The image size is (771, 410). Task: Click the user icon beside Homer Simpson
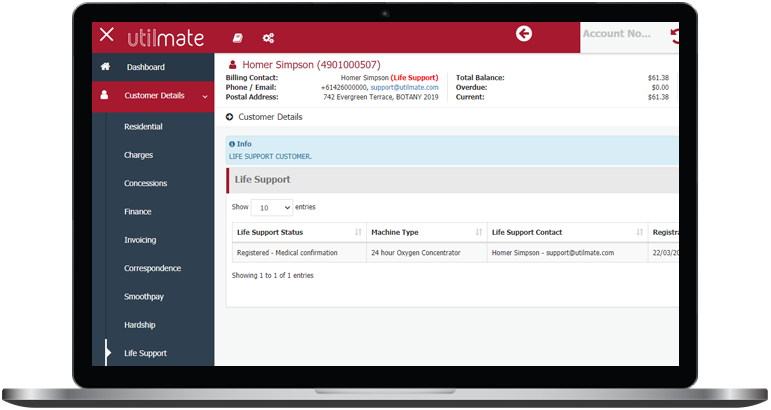click(x=233, y=65)
